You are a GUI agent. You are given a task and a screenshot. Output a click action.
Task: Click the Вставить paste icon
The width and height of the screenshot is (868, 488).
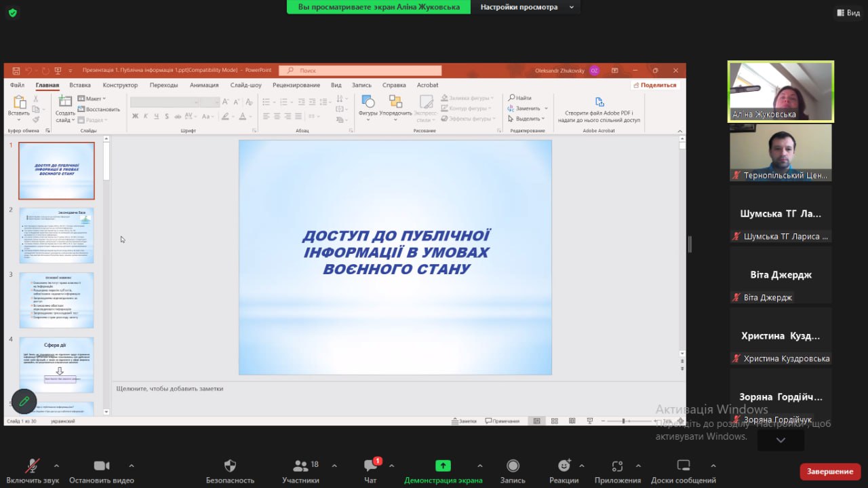(x=19, y=103)
